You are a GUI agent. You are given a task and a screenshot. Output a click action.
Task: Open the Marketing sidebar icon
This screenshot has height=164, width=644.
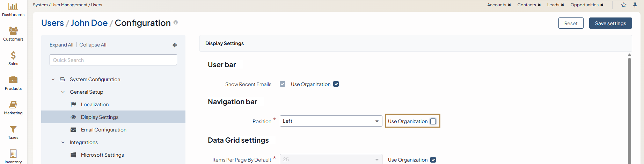[13, 105]
